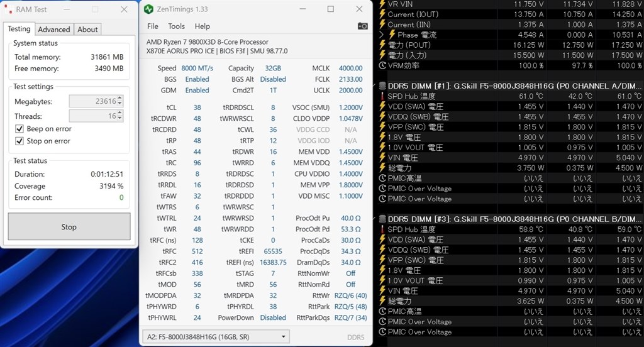Toggle the Beep on error checkbox

[19, 129]
